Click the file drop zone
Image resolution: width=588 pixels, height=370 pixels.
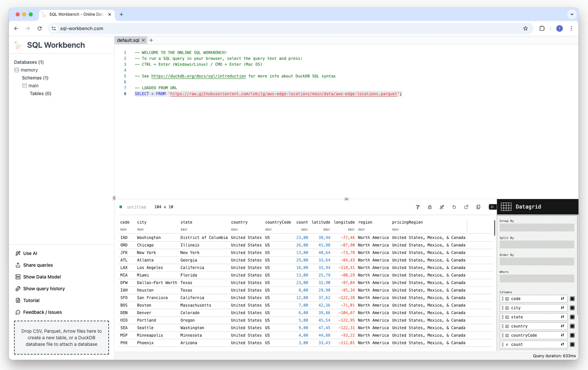(62, 338)
